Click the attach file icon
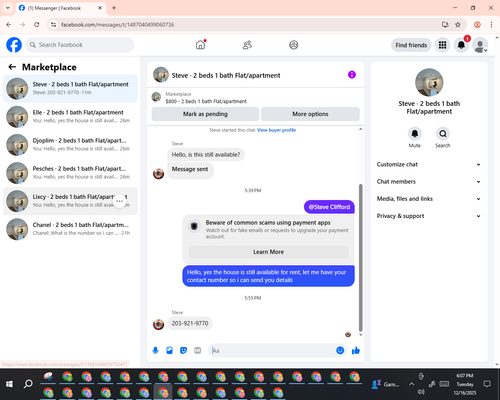Viewport: 500px width, 400px height. tap(169, 350)
